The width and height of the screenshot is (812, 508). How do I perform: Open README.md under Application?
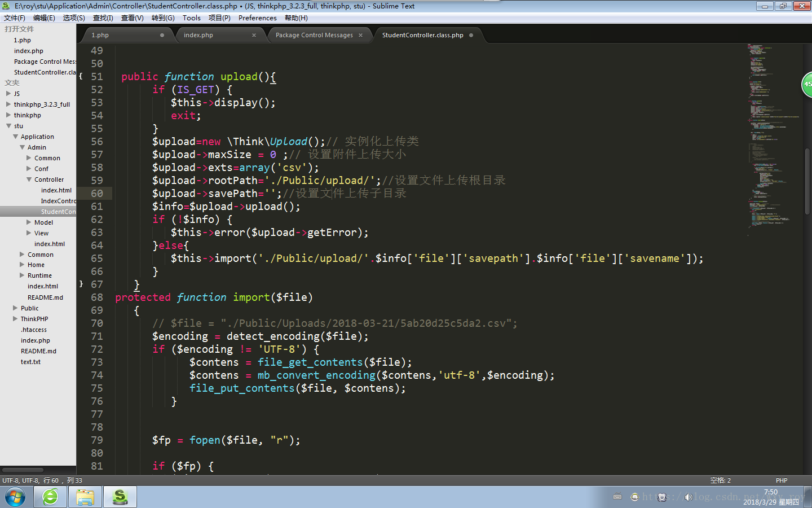(45, 297)
